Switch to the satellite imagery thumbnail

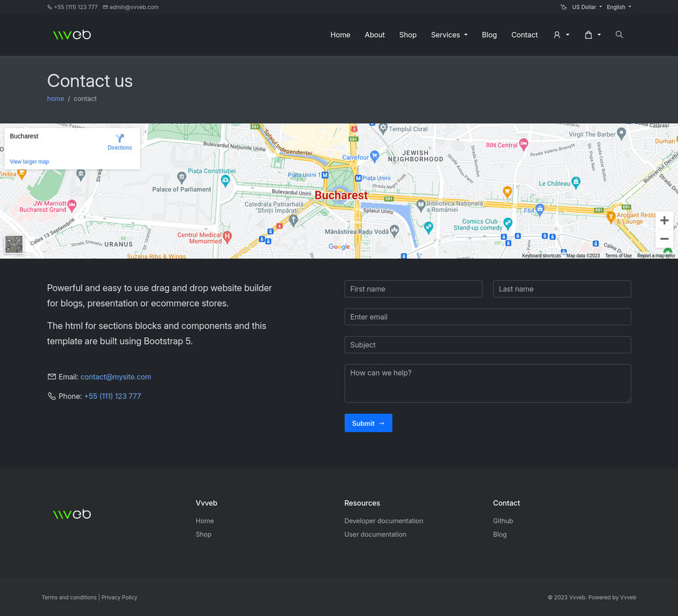[14, 244]
